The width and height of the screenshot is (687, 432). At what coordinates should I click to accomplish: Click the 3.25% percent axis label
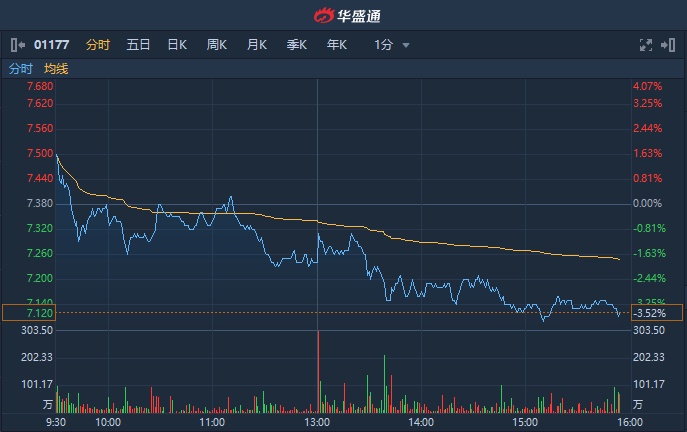point(647,103)
